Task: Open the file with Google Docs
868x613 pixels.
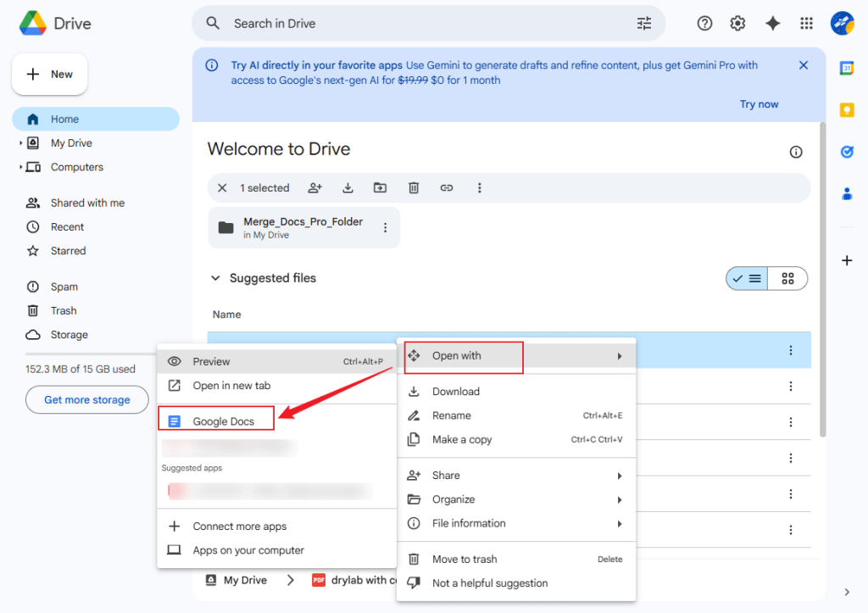Action: pyautogui.click(x=216, y=417)
